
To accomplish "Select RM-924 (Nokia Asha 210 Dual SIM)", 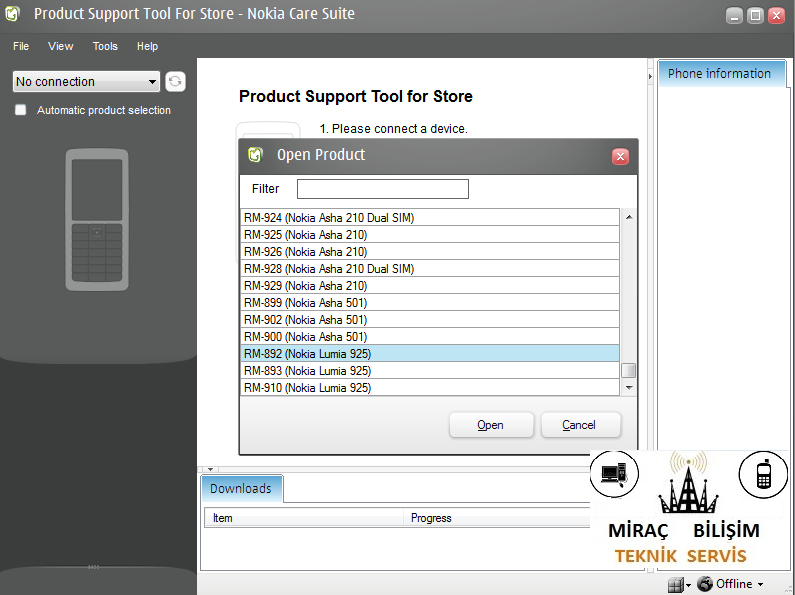I will tap(430, 217).
